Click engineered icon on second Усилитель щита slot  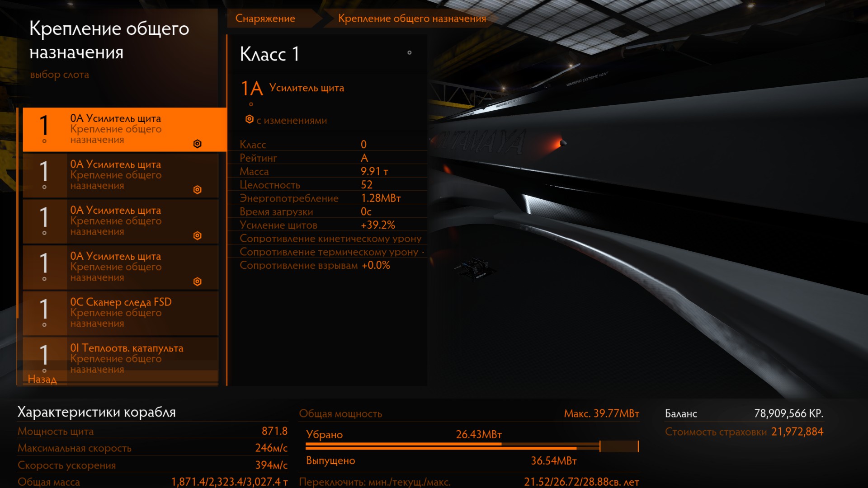[x=197, y=190]
